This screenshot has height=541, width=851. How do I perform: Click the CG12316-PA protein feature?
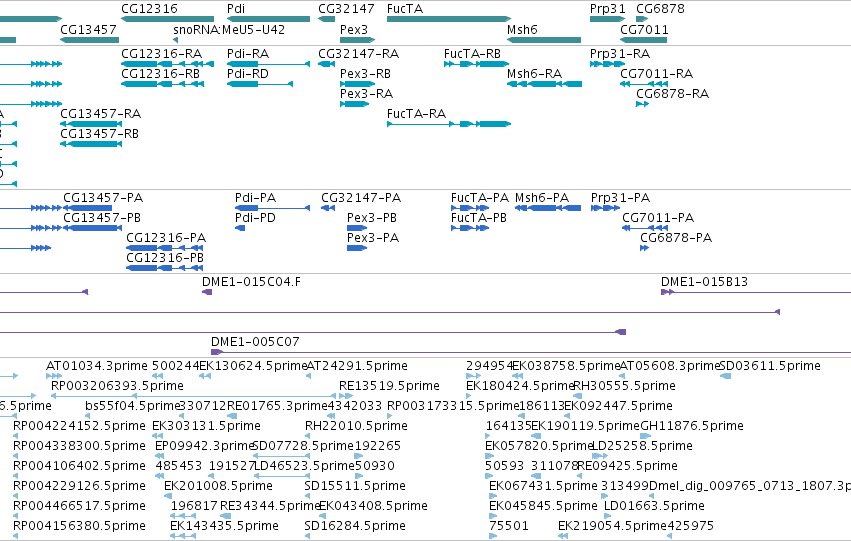(164, 248)
